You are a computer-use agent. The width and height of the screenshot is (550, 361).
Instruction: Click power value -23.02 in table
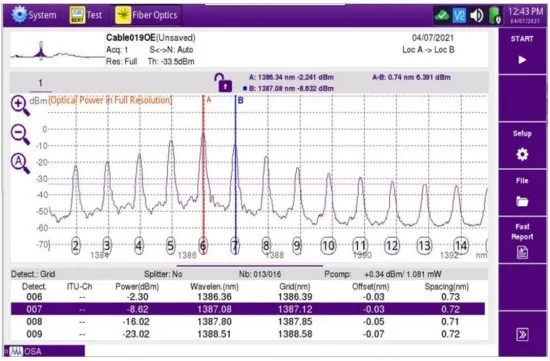point(136,334)
